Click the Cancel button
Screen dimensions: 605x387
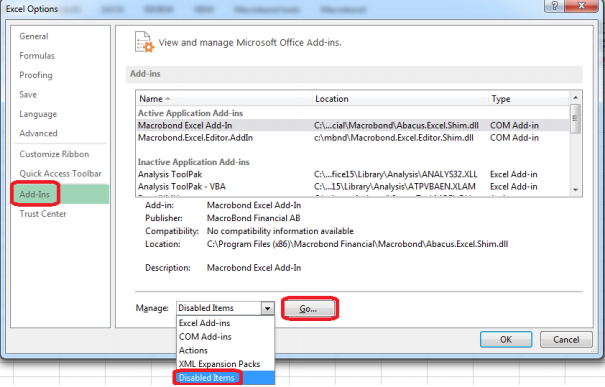pyautogui.click(x=566, y=340)
